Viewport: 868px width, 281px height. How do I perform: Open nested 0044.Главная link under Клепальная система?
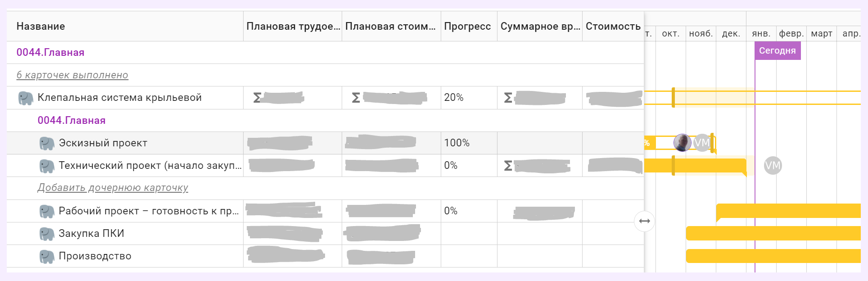pyautogui.click(x=72, y=121)
